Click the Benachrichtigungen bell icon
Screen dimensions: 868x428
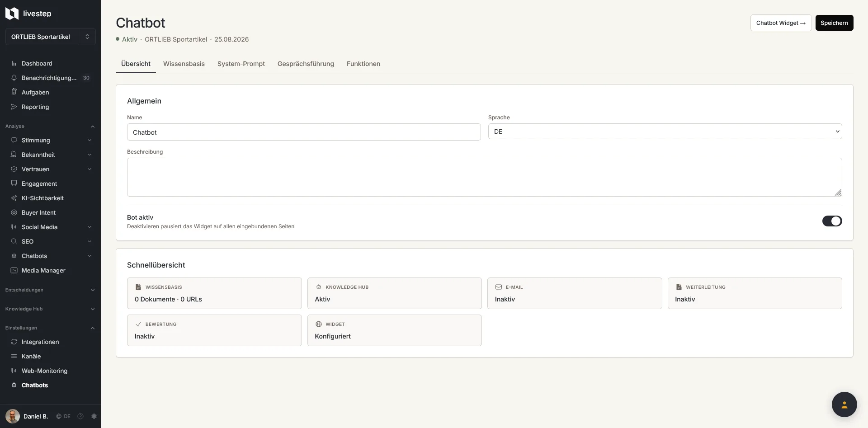pos(14,78)
